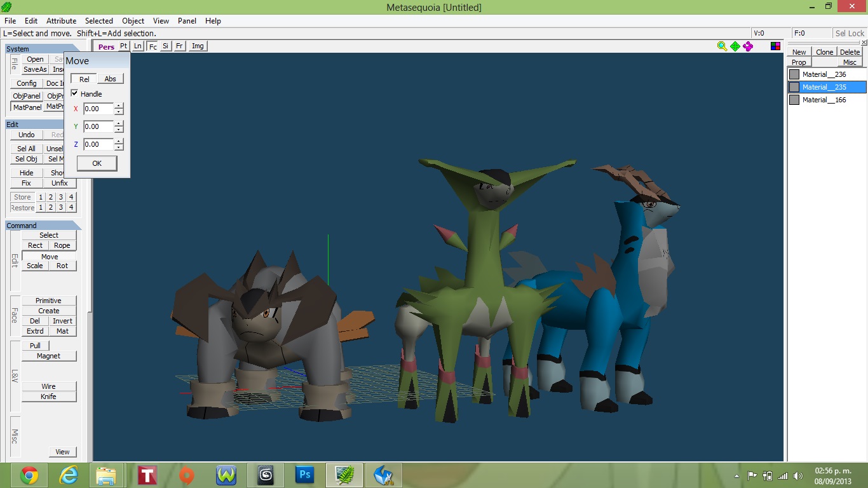Screen dimensions: 868x488
Task: Open Photoshop from the taskbar
Action: (x=305, y=475)
